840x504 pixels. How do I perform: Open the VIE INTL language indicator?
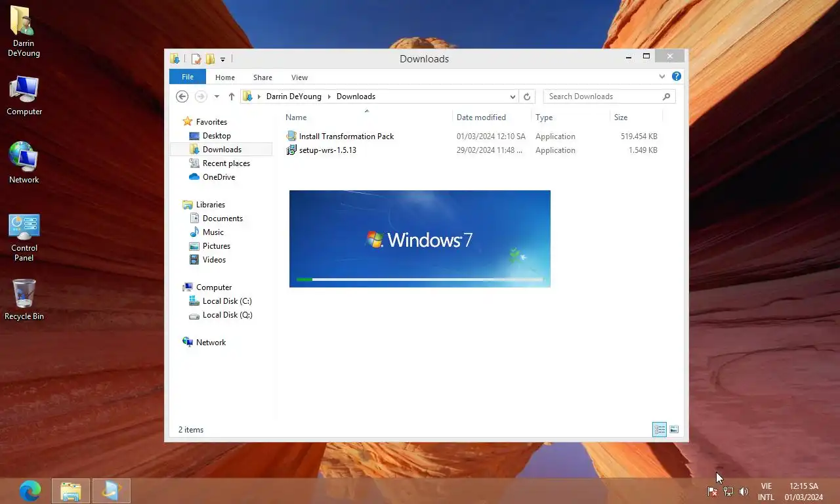tap(766, 492)
